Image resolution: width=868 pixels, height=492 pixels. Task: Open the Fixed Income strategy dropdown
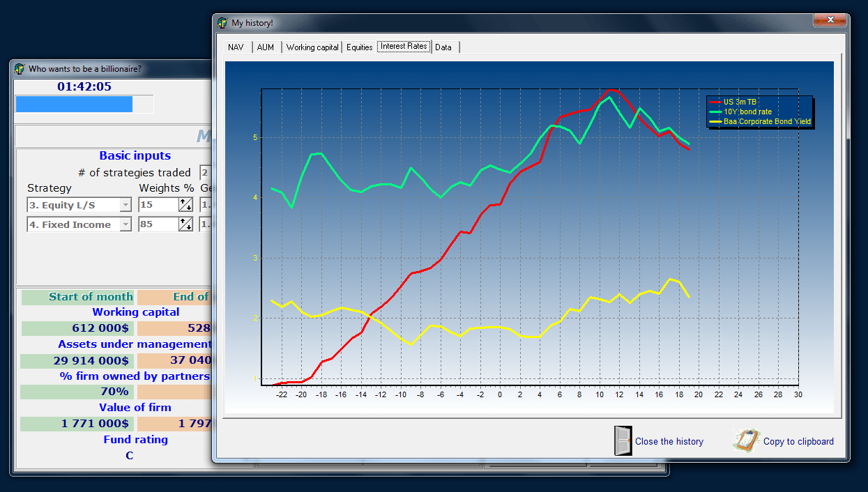click(x=125, y=224)
